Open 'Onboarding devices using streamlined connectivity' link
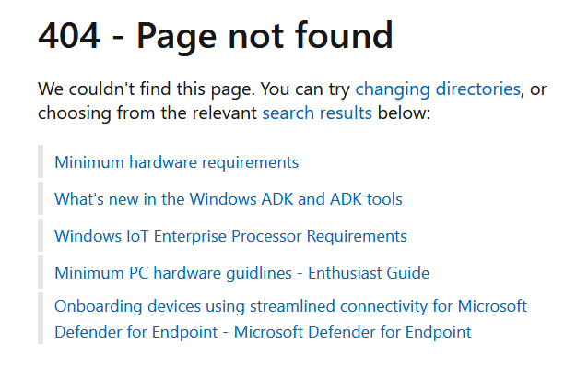Screen dimensions: 588x380 [x=290, y=306]
